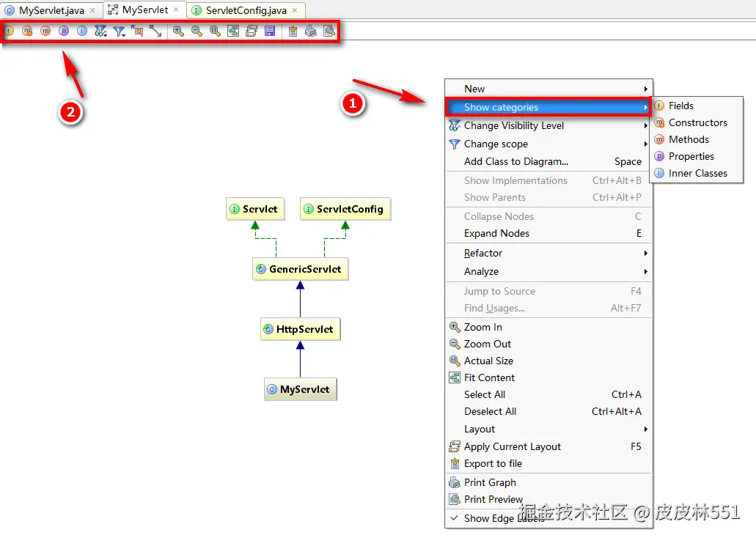756x538 pixels.
Task: Click the grayed Find Usages entry
Action: [x=548, y=308]
